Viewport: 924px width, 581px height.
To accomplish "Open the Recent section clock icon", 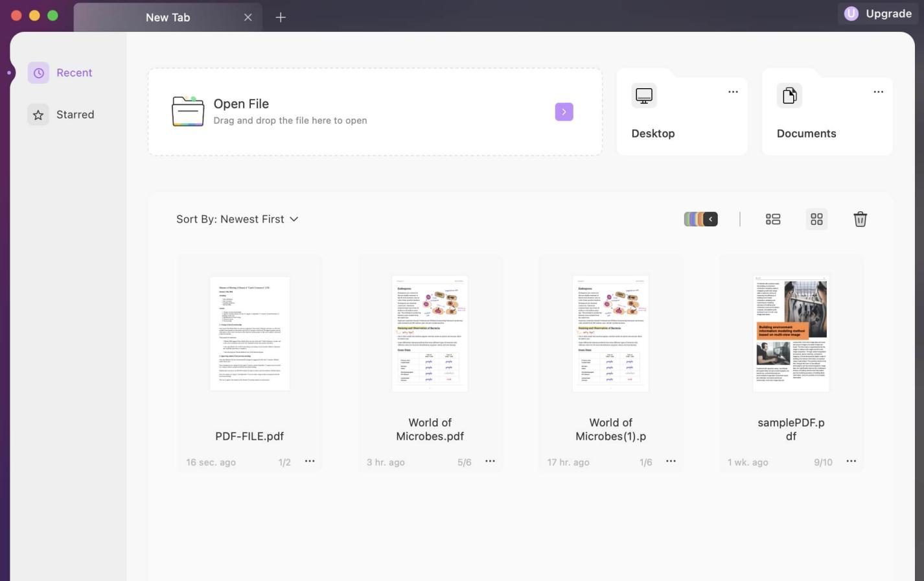I will (x=38, y=73).
